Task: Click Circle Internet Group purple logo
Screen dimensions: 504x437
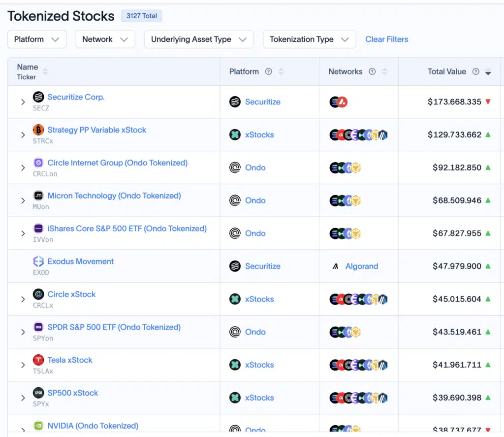Action: 38,163
